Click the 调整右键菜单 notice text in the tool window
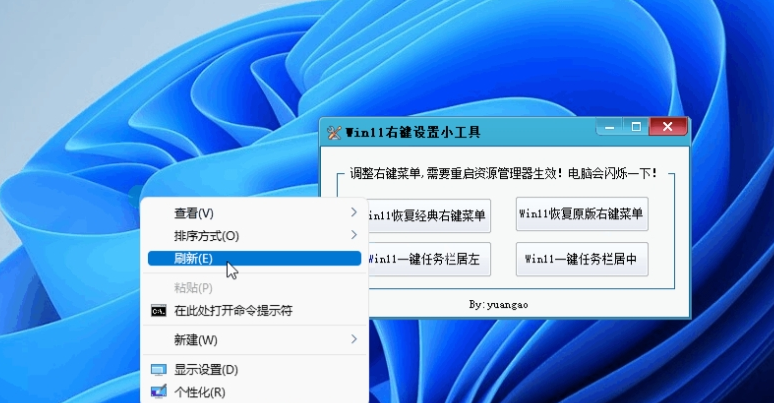Viewport: 774px width, 403px height. coord(504,173)
